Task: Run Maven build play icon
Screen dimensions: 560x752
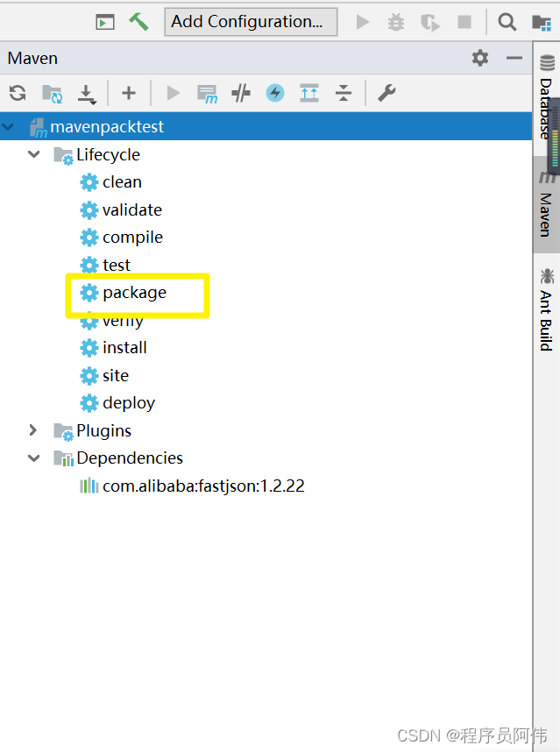Action: click(173, 93)
